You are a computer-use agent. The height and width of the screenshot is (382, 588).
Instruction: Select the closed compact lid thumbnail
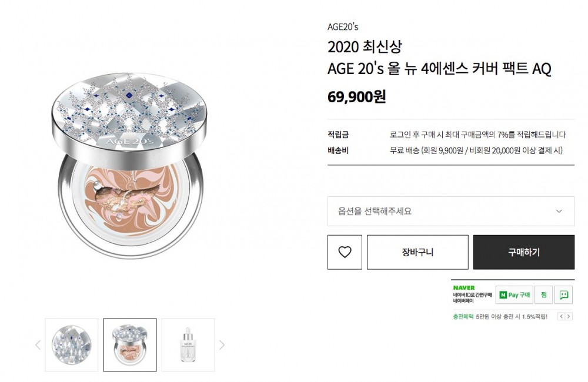72,345
